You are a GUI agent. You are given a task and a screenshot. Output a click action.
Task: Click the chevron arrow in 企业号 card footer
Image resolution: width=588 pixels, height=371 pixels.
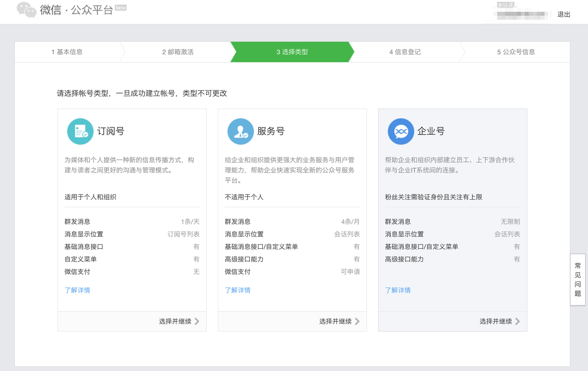point(518,321)
